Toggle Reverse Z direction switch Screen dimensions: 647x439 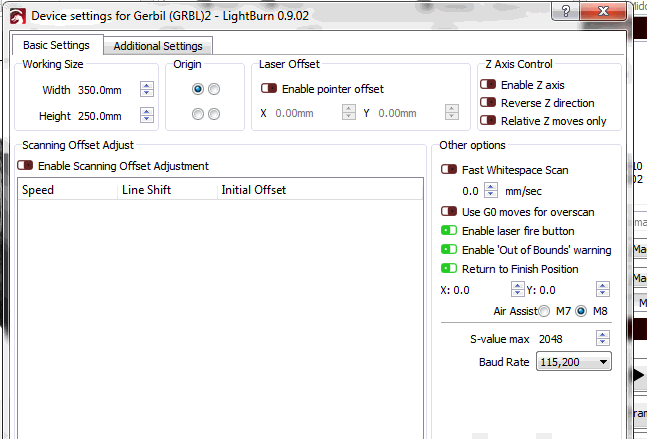[x=488, y=102]
